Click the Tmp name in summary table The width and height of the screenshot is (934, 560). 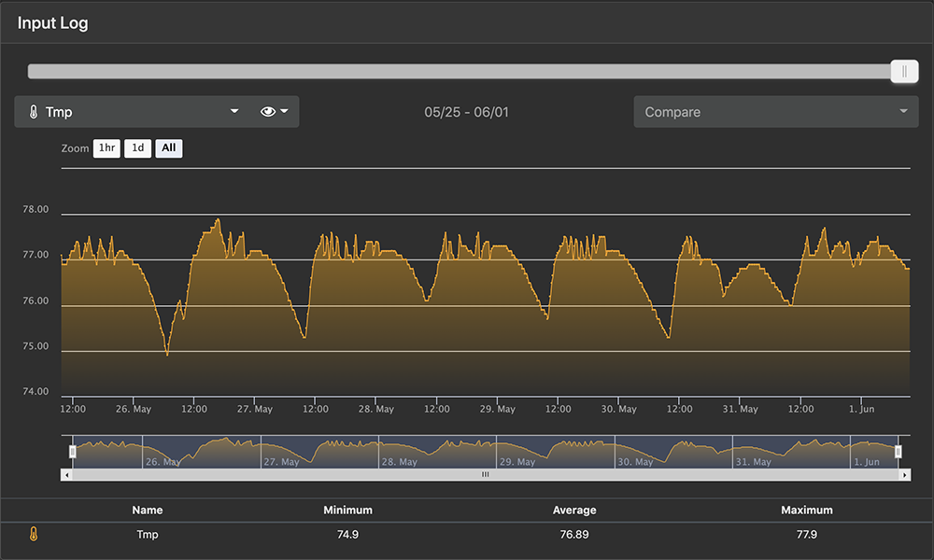pos(148,535)
